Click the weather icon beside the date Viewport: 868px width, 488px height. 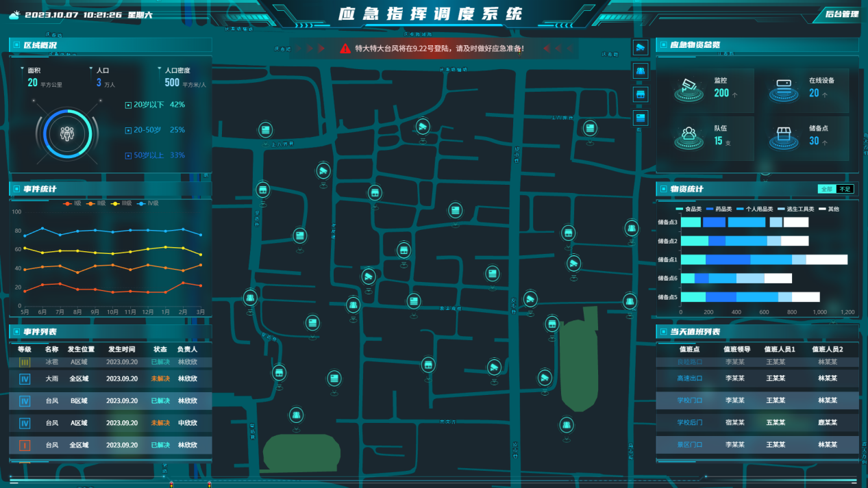[14, 15]
